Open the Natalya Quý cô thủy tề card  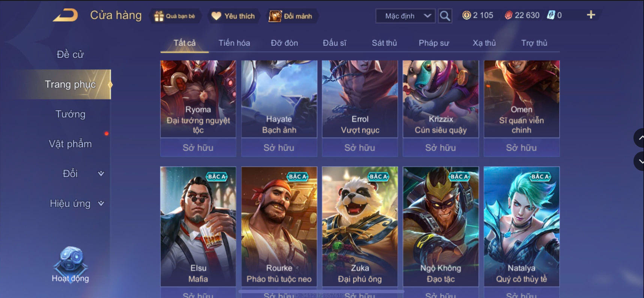pos(521,226)
